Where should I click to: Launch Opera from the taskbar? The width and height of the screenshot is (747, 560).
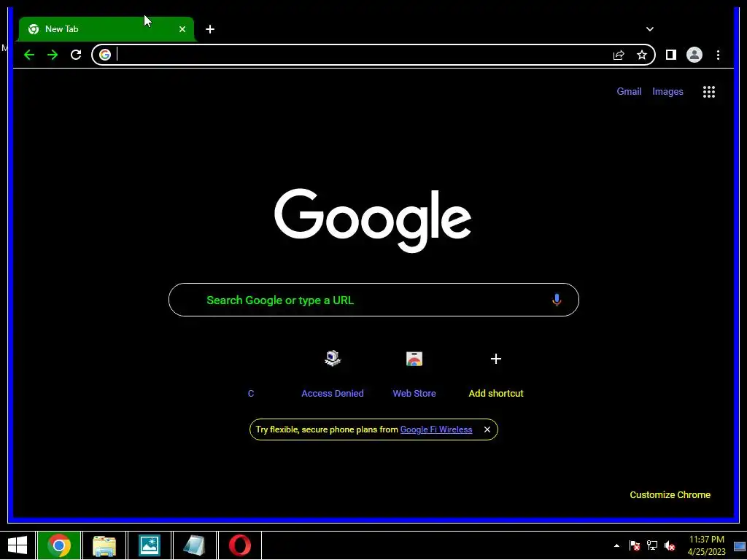(239, 545)
